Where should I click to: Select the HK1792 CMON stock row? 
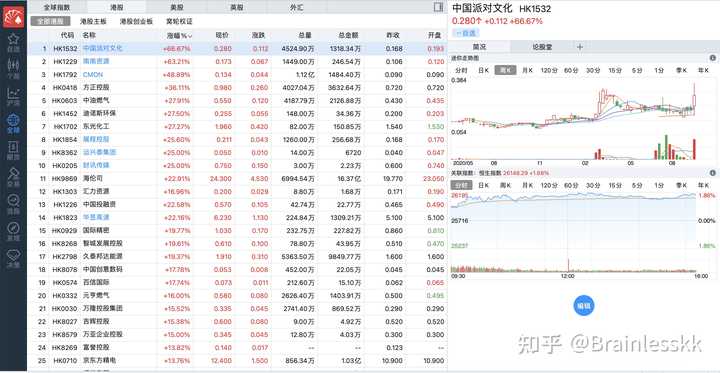click(x=237, y=74)
